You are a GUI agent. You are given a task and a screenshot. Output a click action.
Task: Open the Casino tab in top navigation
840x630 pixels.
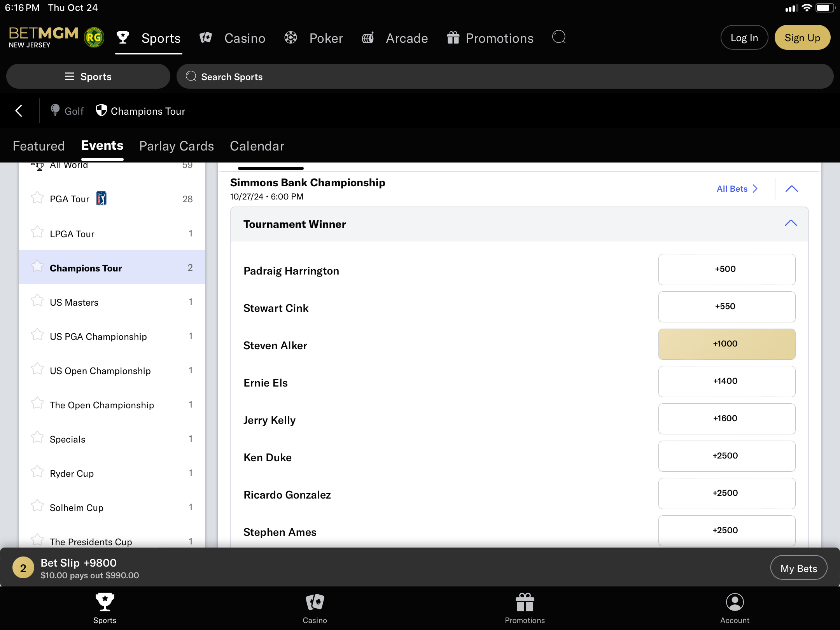pos(232,38)
